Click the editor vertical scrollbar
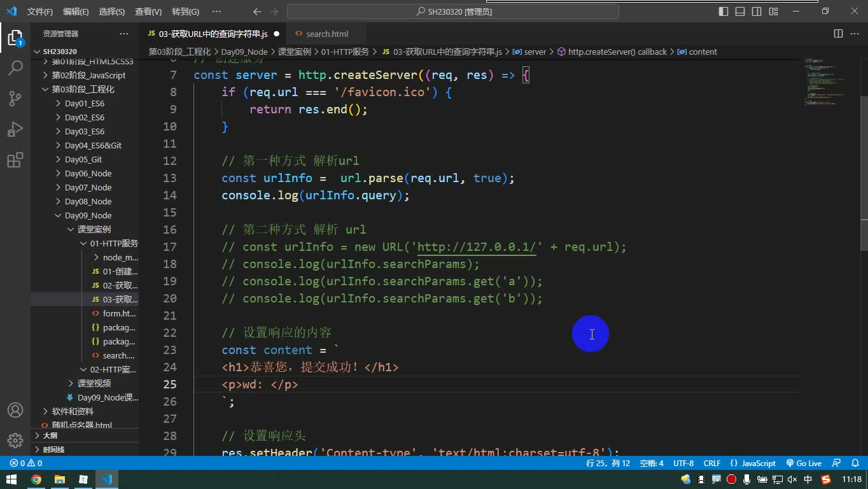Image resolution: width=868 pixels, height=489 pixels. [x=863, y=172]
